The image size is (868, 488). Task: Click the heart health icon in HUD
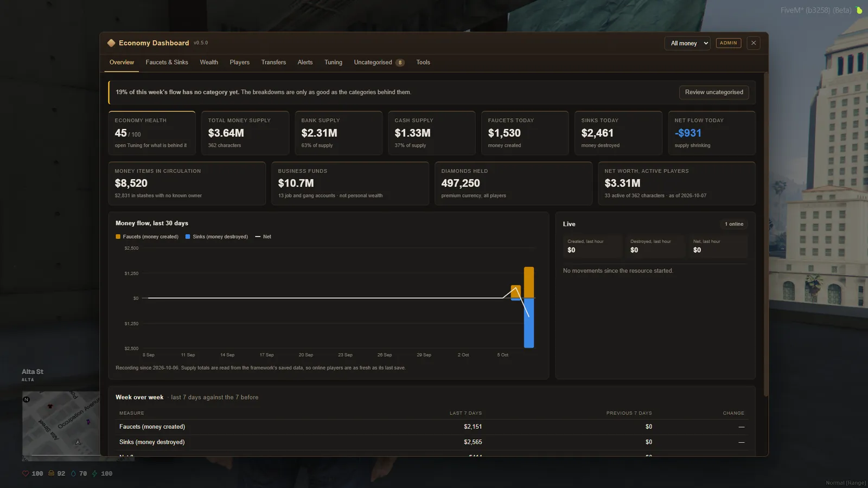point(25,473)
